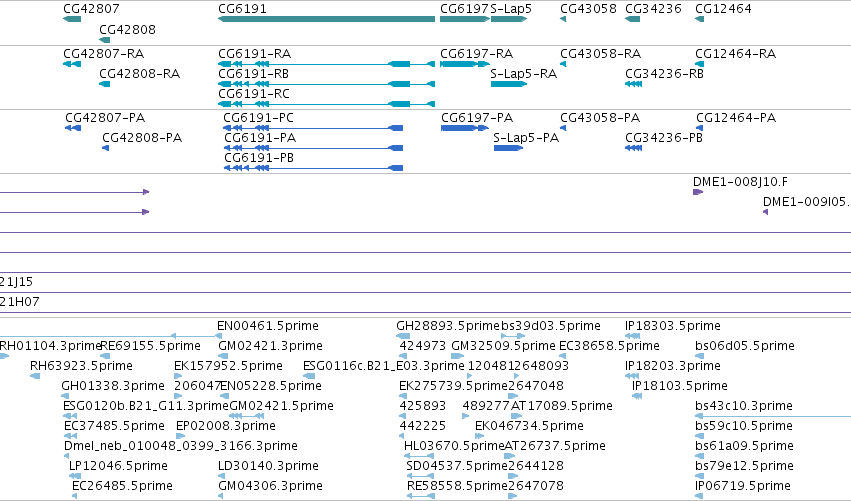Click the CG43058-PA protein label

pyautogui.click(x=600, y=118)
